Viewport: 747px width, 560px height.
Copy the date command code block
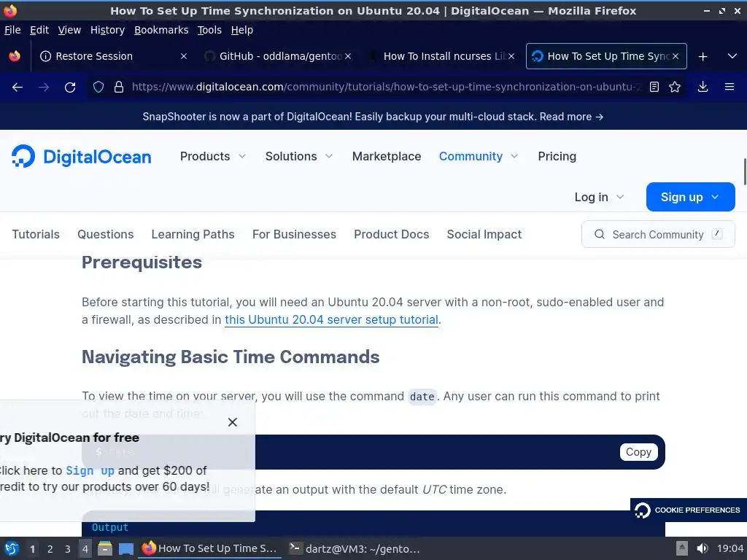[x=638, y=452]
